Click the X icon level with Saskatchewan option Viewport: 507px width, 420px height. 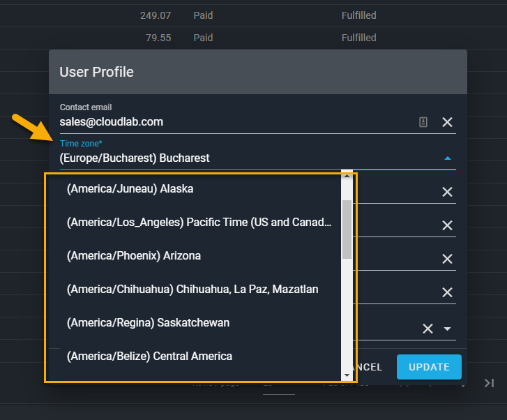click(x=427, y=329)
